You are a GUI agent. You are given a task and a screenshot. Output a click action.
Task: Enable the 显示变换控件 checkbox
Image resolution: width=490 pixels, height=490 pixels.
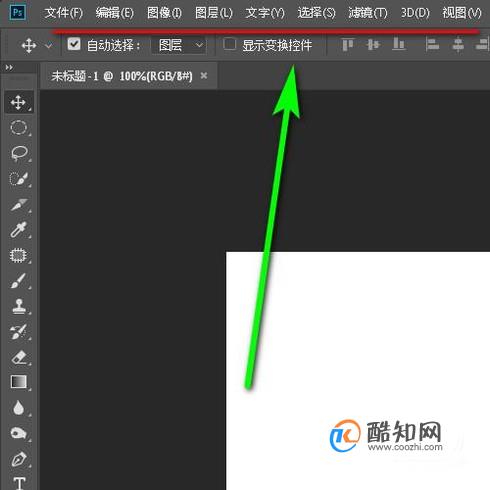click(230, 44)
